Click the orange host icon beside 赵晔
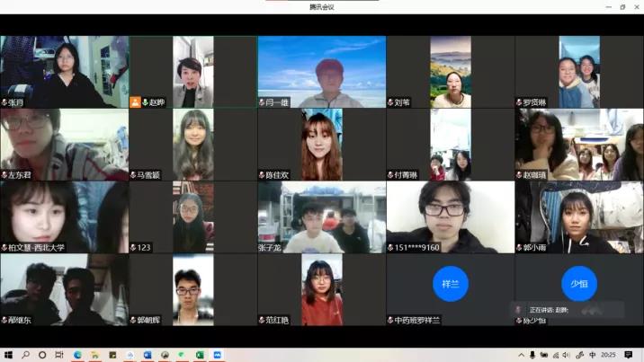This screenshot has width=644, height=362. tap(135, 102)
